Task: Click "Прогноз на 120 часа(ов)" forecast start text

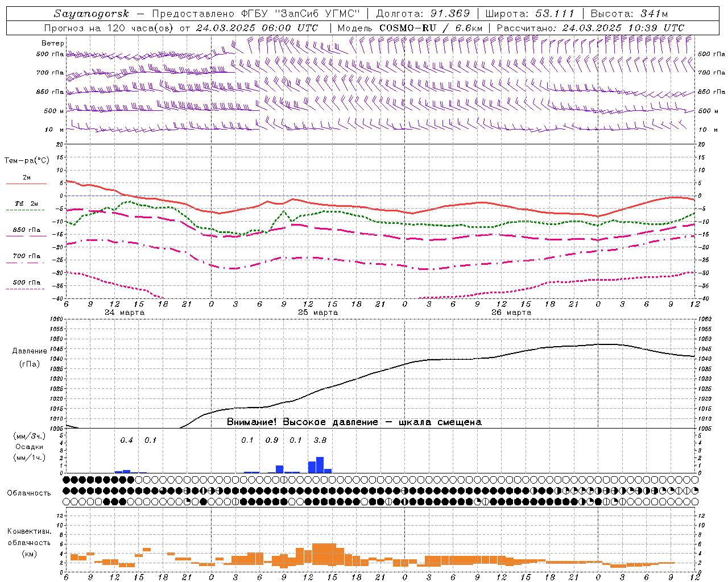Action: 109,28
